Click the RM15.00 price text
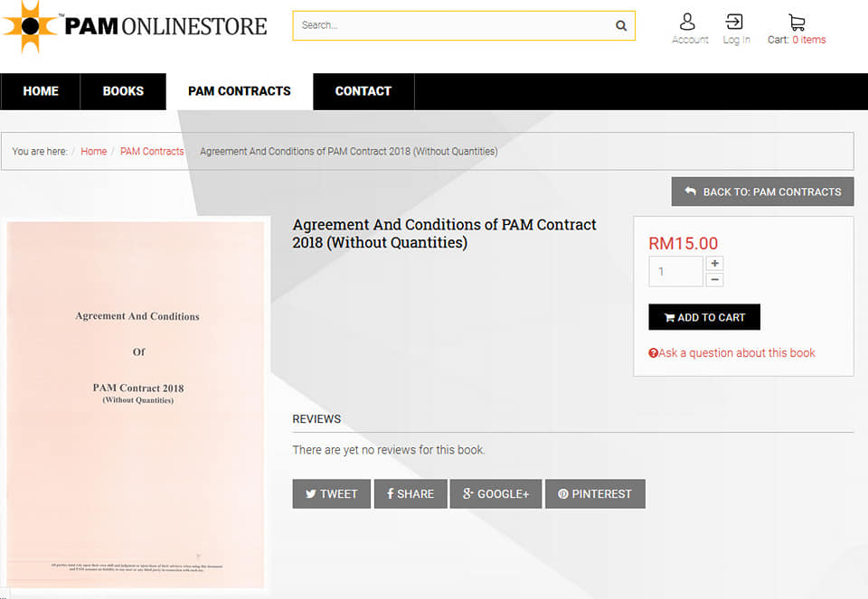868x599 pixels. pyautogui.click(x=684, y=243)
